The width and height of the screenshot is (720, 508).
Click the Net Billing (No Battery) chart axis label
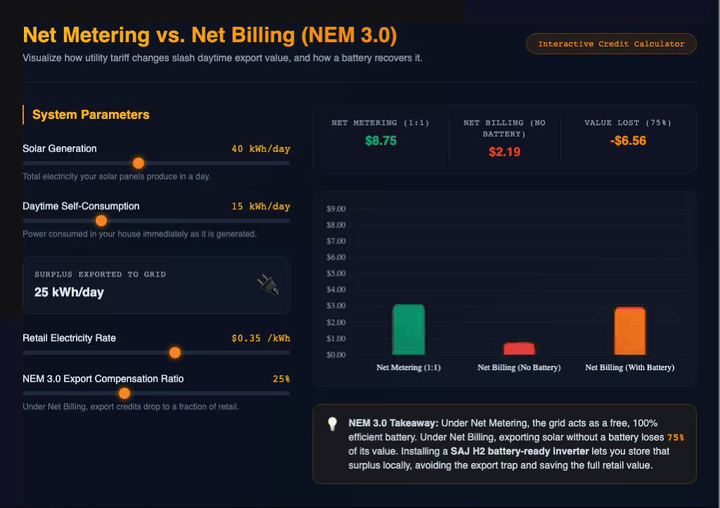point(519,367)
